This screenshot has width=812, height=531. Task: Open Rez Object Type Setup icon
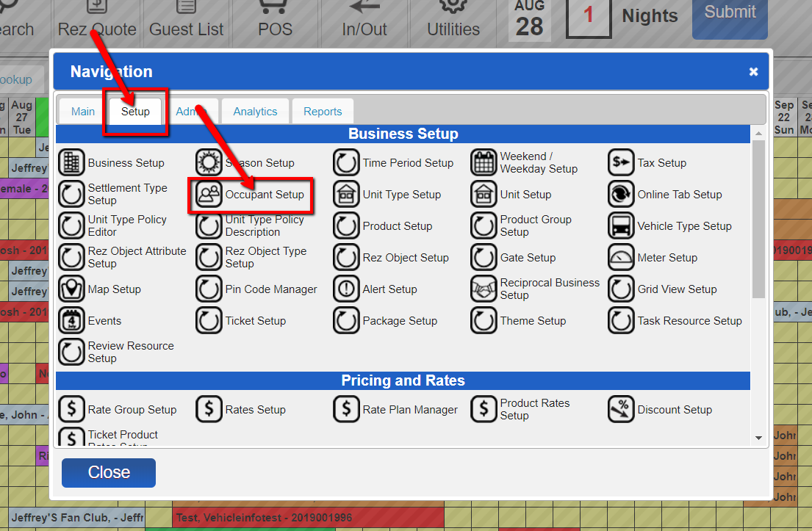(209, 257)
